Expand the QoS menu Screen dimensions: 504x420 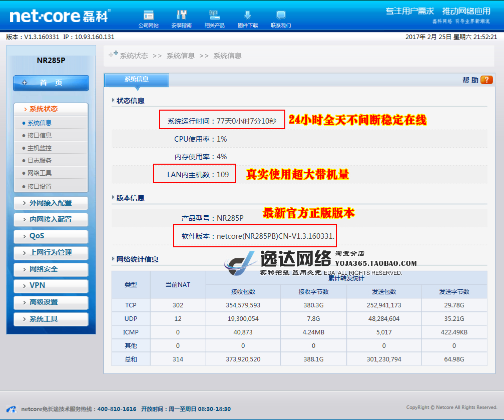(x=51, y=236)
